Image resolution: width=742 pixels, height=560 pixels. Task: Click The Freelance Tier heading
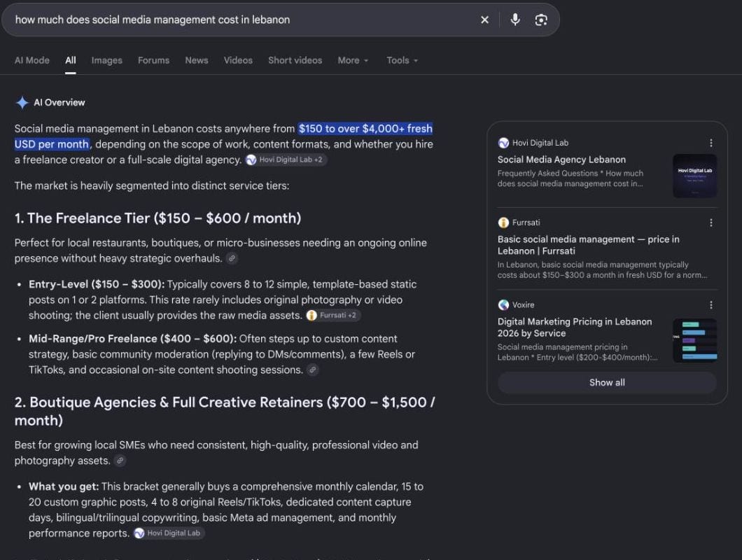tap(157, 218)
